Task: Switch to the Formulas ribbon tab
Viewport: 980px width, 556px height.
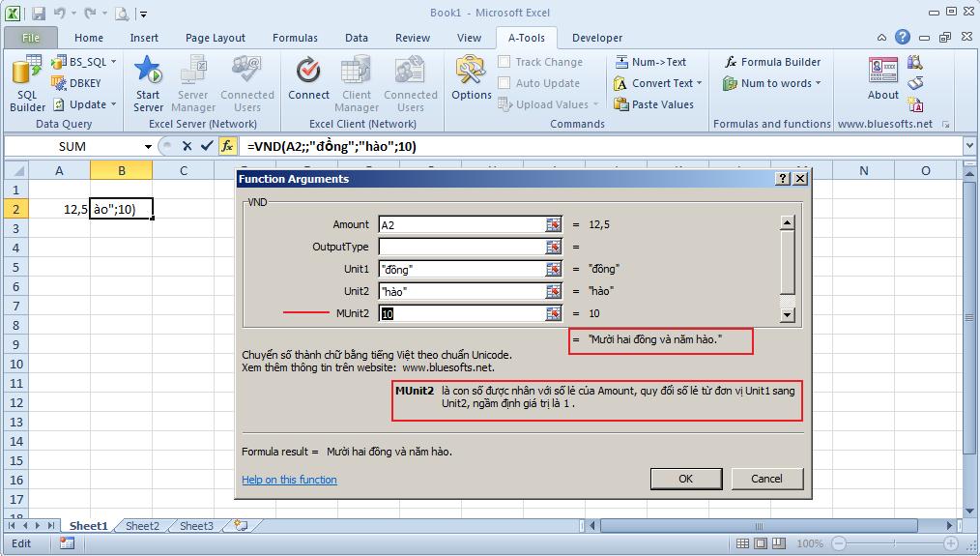Action: (295, 38)
